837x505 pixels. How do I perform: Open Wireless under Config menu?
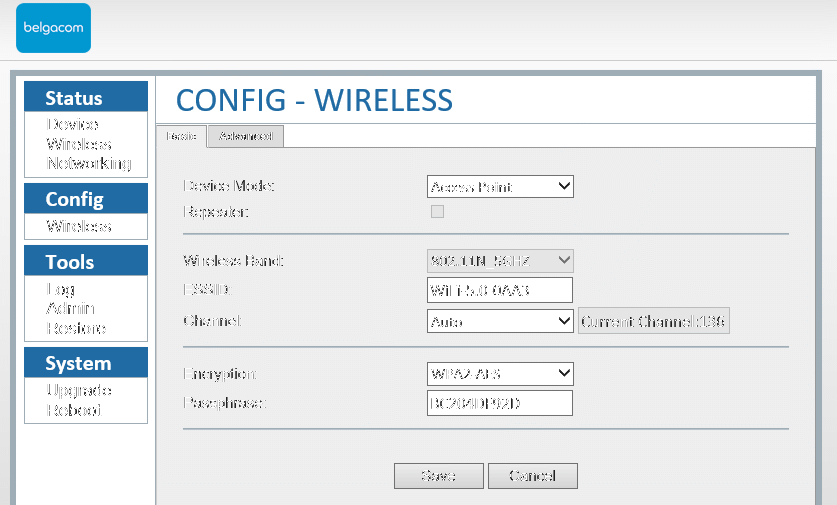click(79, 226)
